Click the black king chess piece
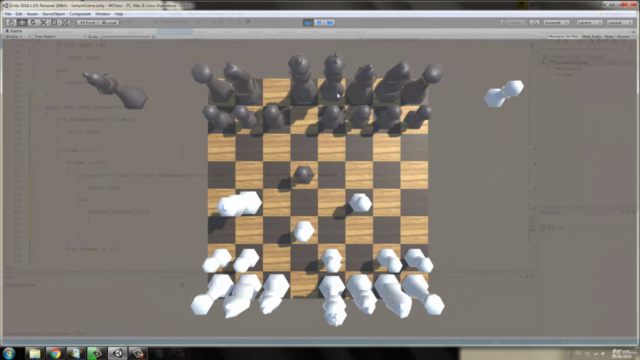Viewport: 640px width, 360px height. [333, 78]
